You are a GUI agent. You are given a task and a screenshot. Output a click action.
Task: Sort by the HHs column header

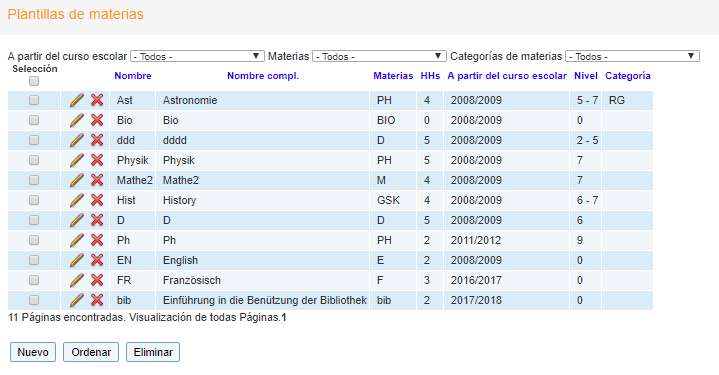430,76
